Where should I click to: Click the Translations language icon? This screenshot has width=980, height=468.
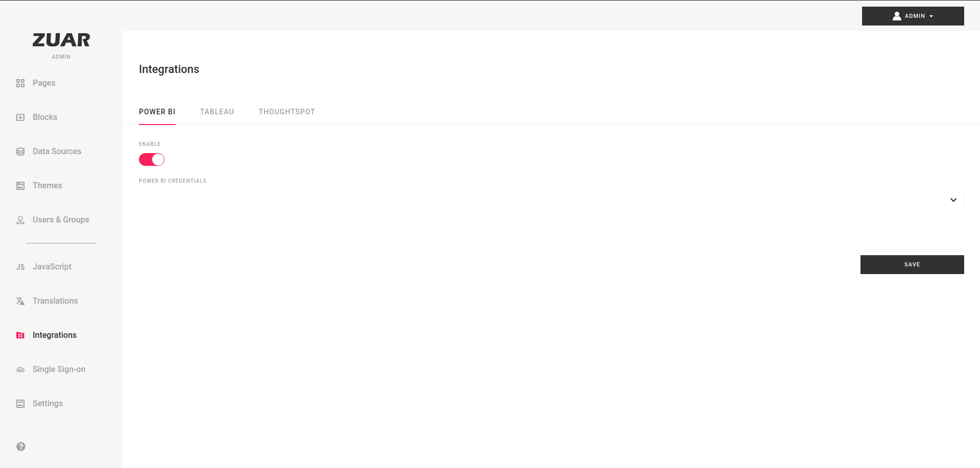point(20,301)
